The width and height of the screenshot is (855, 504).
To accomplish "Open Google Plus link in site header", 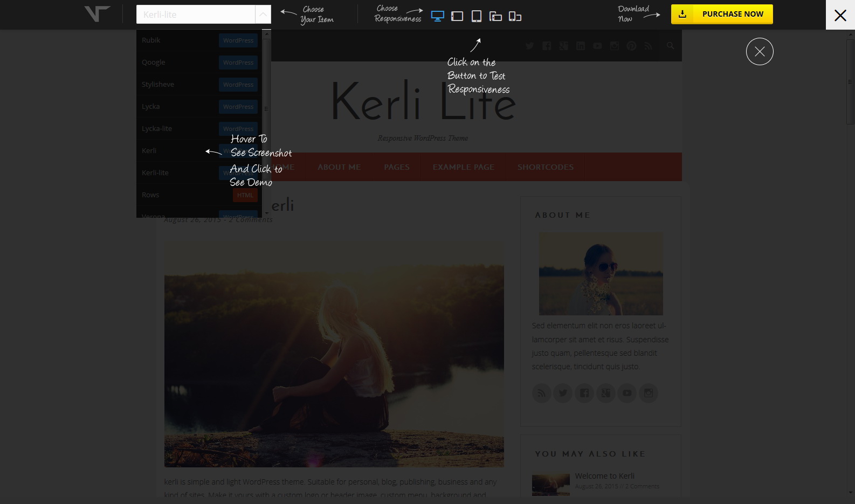I will pyautogui.click(x=563, y=46).
